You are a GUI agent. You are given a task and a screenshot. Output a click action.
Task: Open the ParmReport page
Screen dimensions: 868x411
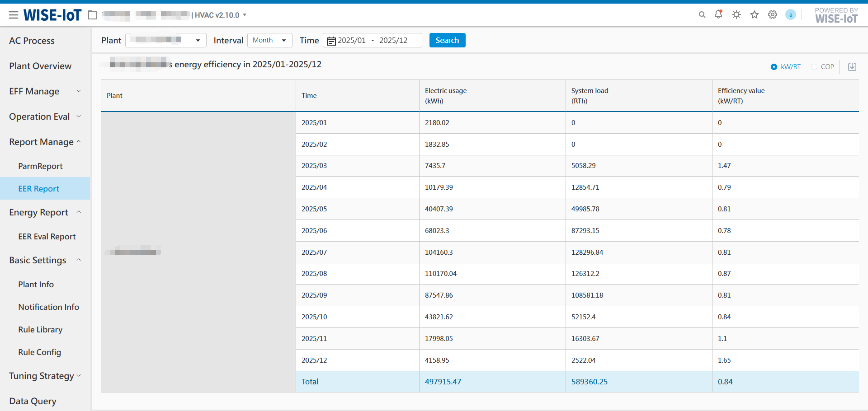(40, 166)
